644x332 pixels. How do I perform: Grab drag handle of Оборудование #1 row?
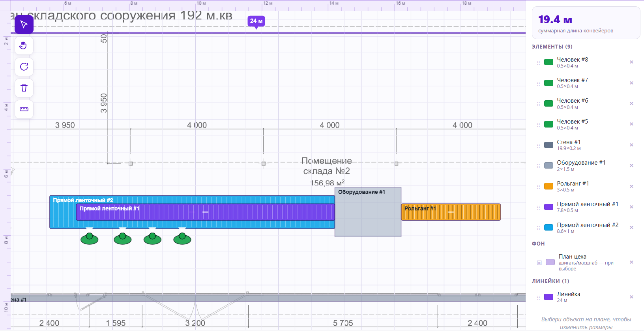[538, 166]
